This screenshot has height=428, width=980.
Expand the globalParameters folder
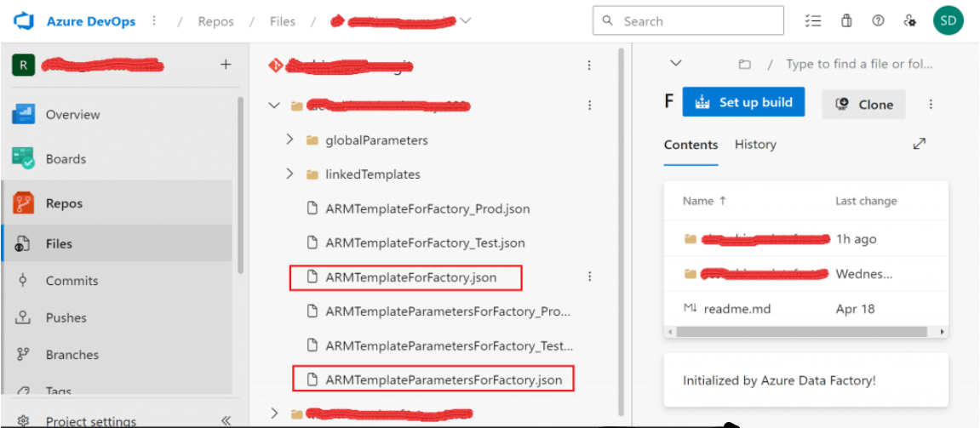pos(289,140)
